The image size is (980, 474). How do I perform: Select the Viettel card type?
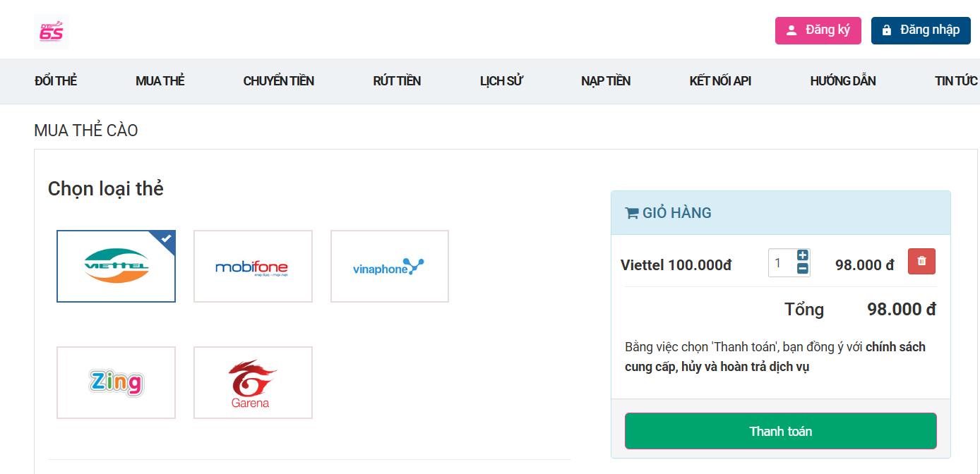pyautogui.click(x=116, y=266)
